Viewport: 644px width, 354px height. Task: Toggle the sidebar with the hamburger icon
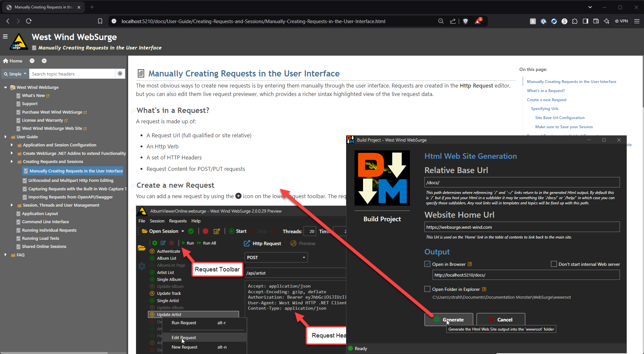pyautogui.click(x=5, y=36)
